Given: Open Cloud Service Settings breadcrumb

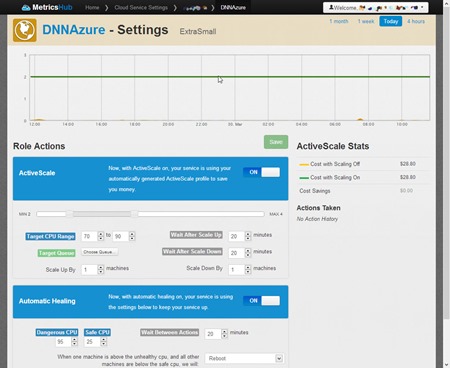Looking at the screenshot, I should (x=141, y=7).
